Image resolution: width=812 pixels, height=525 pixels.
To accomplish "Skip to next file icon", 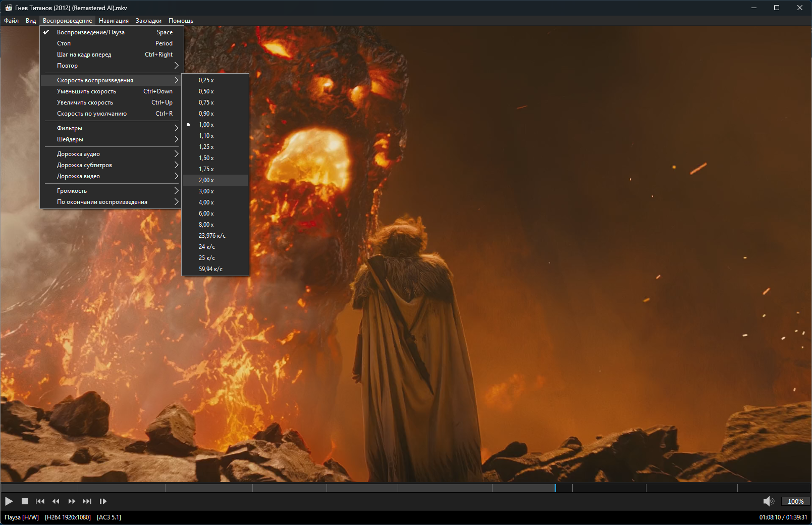I will [87, 501].
